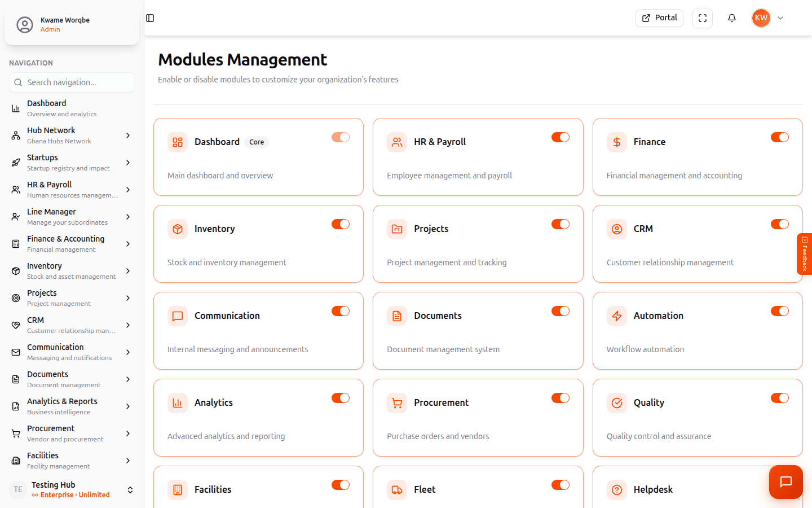Click the Finance & Accounting sidebar icon
This screenshot has width=812, height=508.
16,244
